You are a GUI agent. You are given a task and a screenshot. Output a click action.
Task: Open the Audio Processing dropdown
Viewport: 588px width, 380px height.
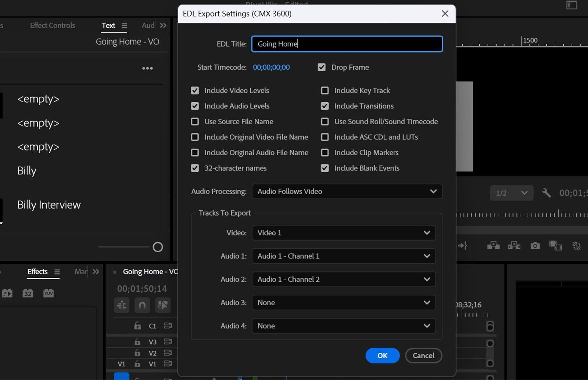pyautogui.click(x=347, y=191)
